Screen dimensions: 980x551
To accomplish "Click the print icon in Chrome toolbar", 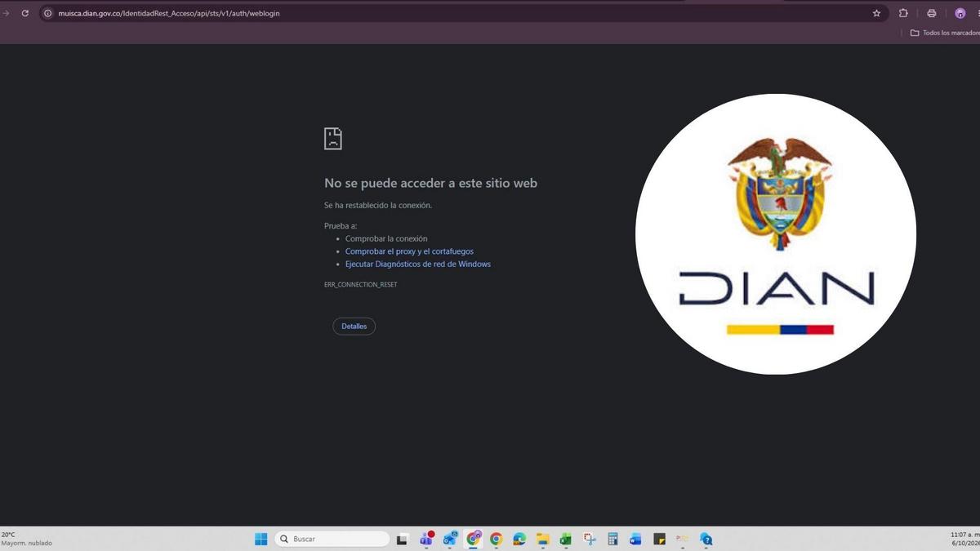I will point(932,13).
